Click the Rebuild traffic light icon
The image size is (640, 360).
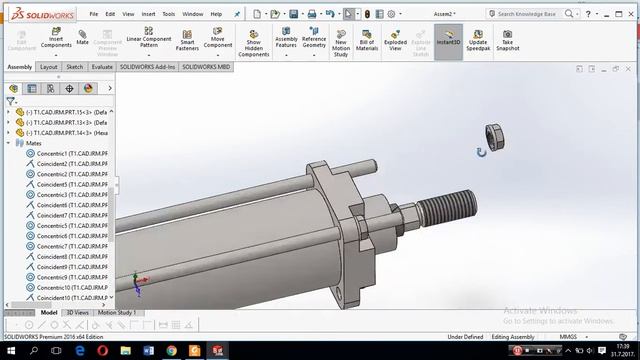point(367,14)
